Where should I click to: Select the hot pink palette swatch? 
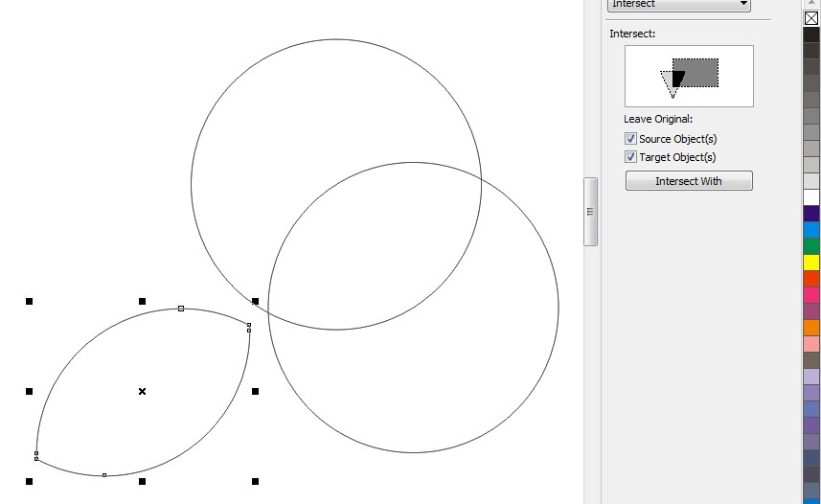click(x=811, y=294)
